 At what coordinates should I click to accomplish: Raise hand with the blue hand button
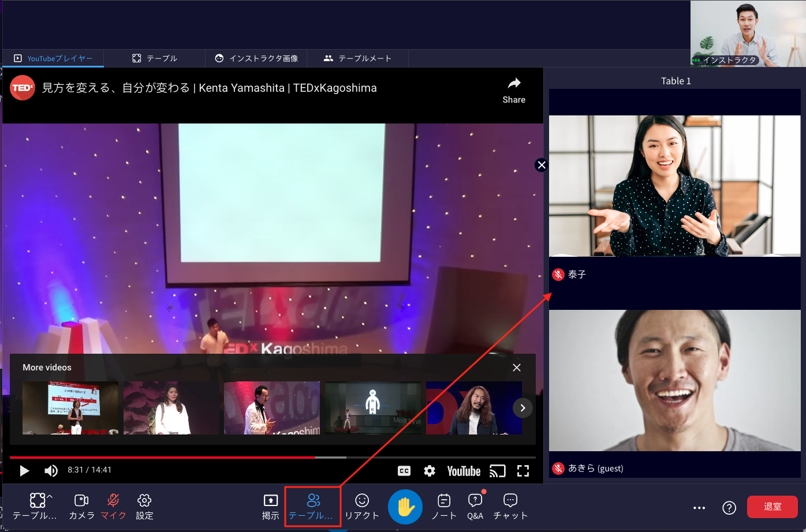coord(405,507)
